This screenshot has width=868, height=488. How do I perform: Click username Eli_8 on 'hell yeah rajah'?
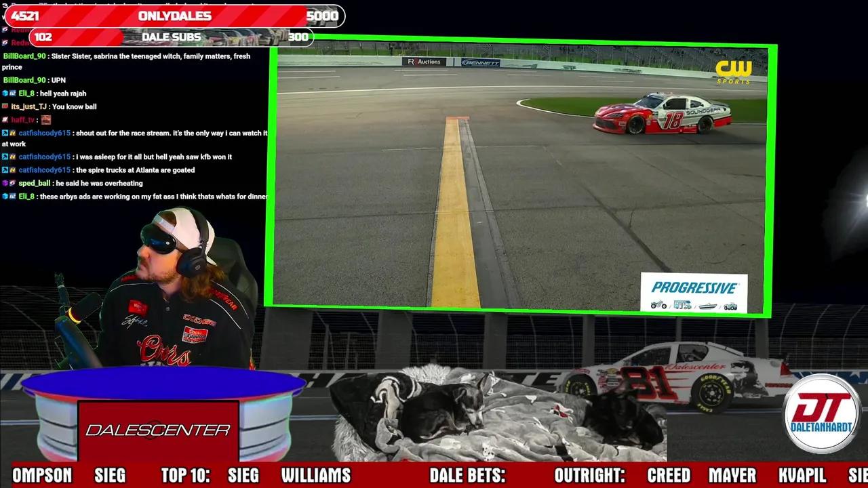26,94
